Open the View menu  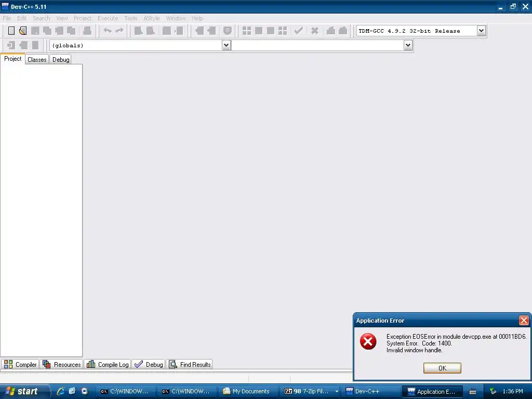62,18
